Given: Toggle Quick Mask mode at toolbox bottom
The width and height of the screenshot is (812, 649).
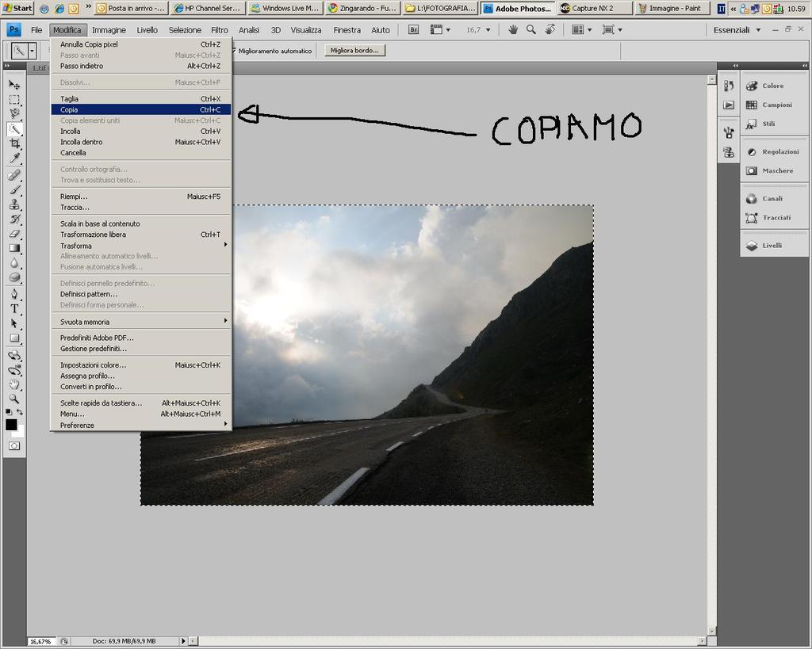Looking at the screenshot, I should (x=14, y=446).
